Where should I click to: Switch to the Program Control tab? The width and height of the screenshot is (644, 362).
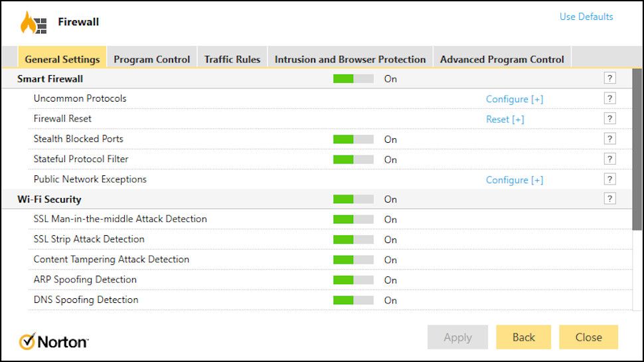[x=151, y=57]
